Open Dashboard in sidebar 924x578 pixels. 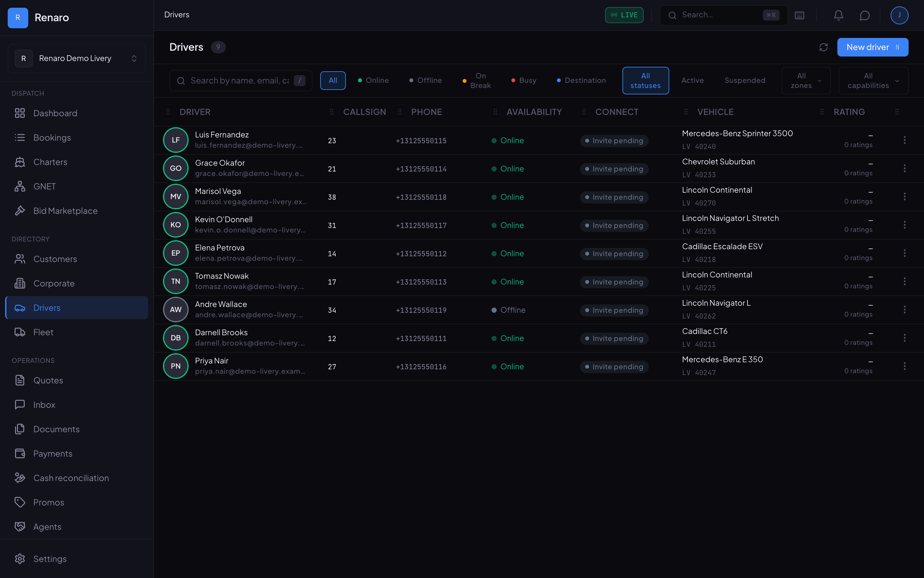77,113
